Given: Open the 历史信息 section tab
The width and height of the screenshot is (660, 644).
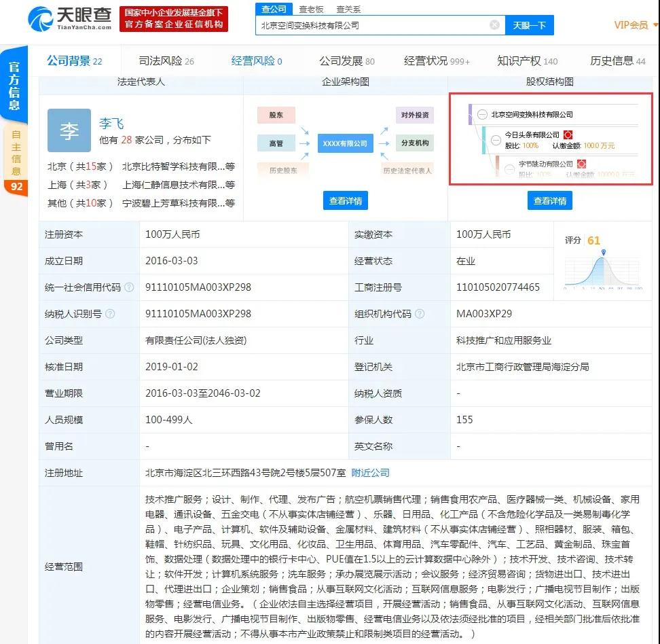Looking at the screenshot, I should [617, 61].
